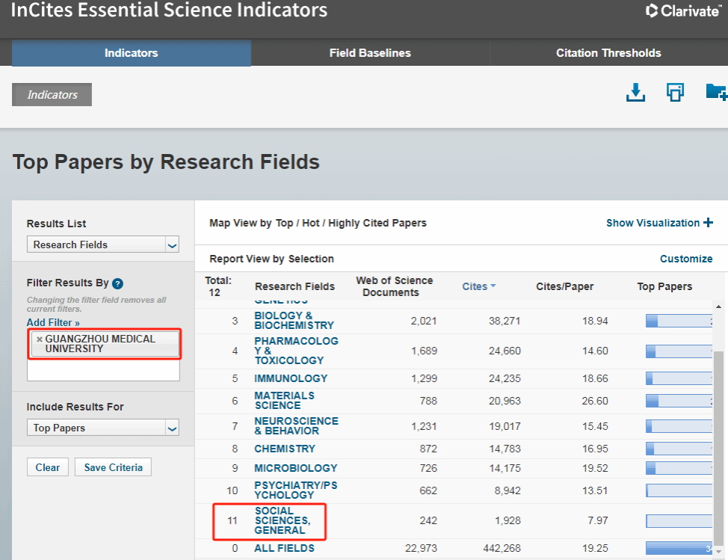Click the empty filter input box
Screen dimensions: 728x560
[x=103, y=370]
